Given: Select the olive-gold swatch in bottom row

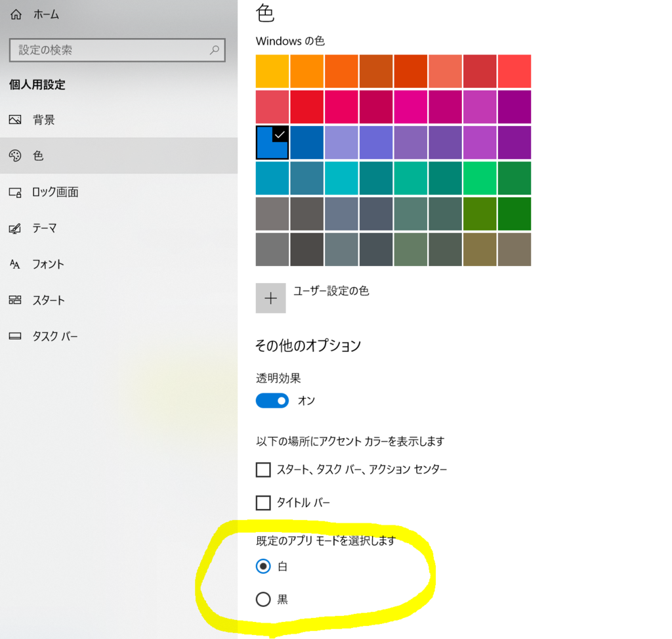Looking at the screenshot, I should (480, 249).
